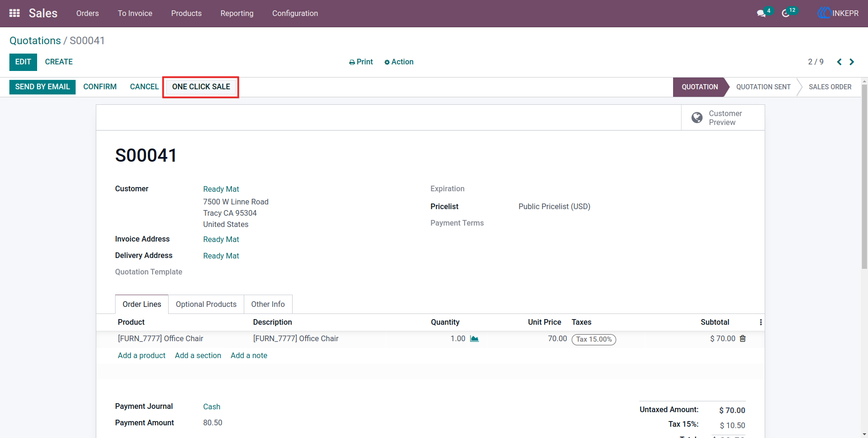
Task: Open the optional columns kebab menu
Action: pyautogui.click(x=761, y=322)
